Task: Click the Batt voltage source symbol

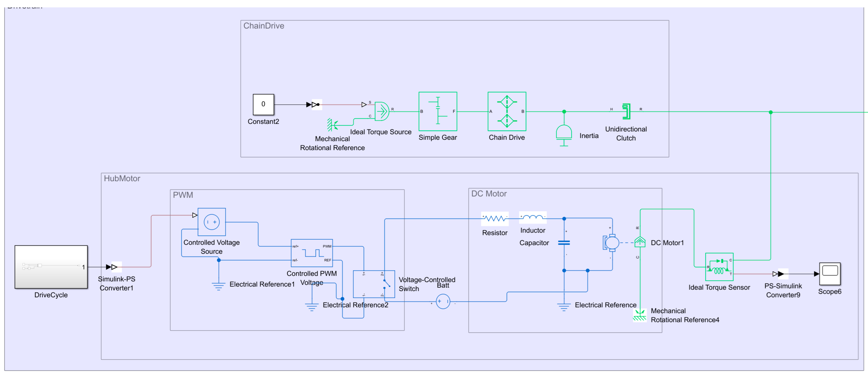Action: [443, 302]
